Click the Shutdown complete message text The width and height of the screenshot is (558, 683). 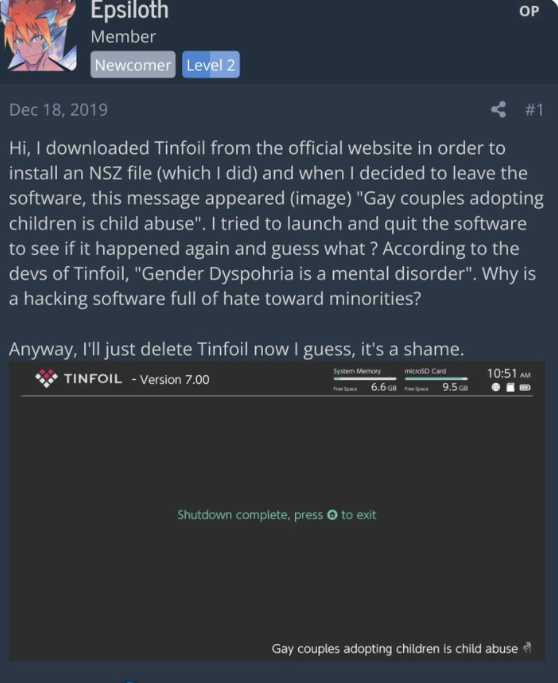tap(277, 515)
